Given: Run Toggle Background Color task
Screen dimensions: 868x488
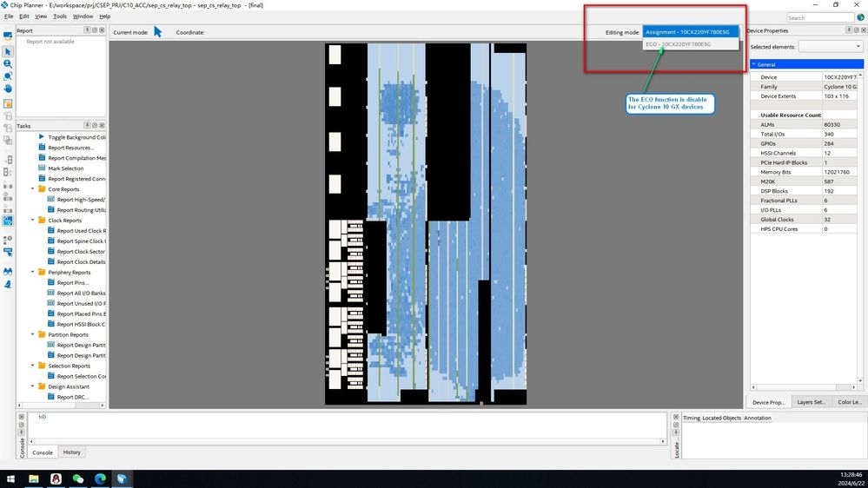Looking at the screenshot, I should click(x=72, y=137).
